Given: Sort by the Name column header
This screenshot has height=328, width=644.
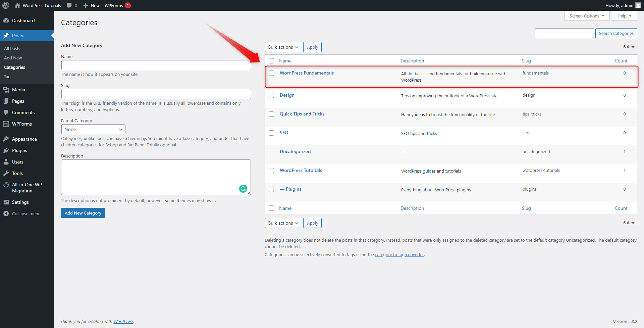Looking at the screenshot, I should [x=285, y=61].
